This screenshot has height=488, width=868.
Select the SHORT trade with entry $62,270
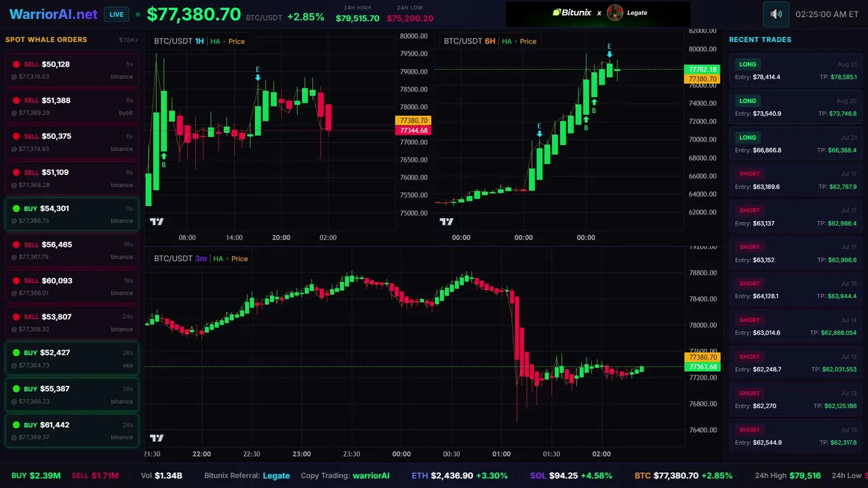[x=795, y=400]
